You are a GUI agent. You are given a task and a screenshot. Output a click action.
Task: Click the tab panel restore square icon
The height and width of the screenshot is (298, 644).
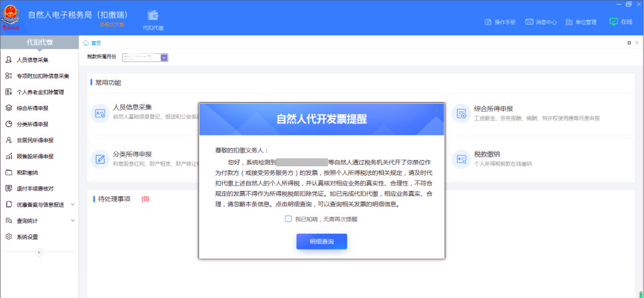click(629, 43)
